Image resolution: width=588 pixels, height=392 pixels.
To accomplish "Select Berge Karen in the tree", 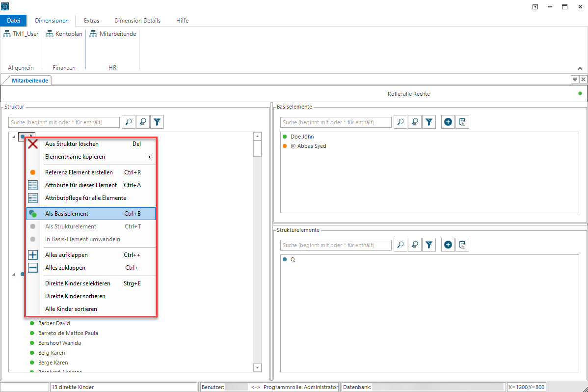I will click(x=53, y=363).
